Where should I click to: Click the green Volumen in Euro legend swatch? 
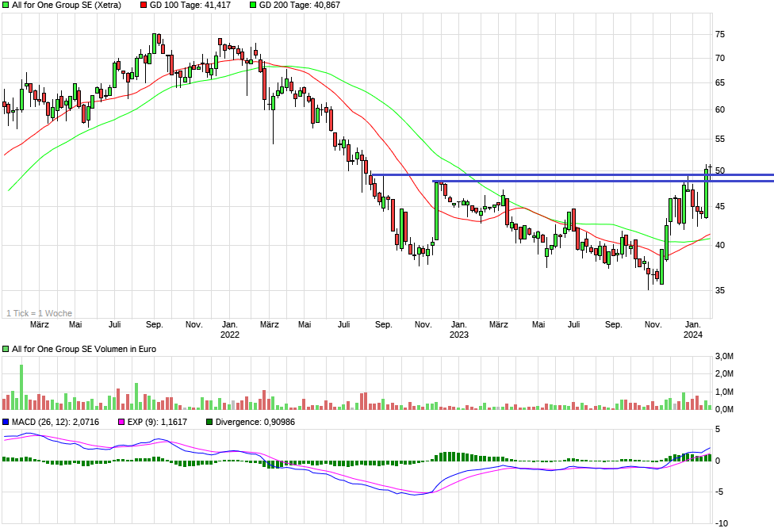pyautogui.click(x=6, y=349)
